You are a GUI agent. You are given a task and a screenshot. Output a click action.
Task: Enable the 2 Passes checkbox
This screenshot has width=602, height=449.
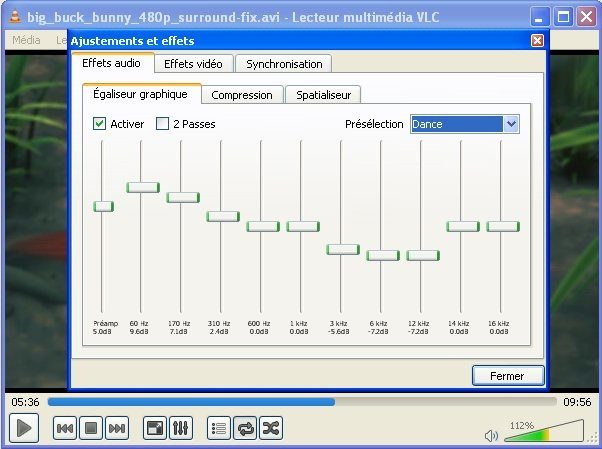coord(162,124)
